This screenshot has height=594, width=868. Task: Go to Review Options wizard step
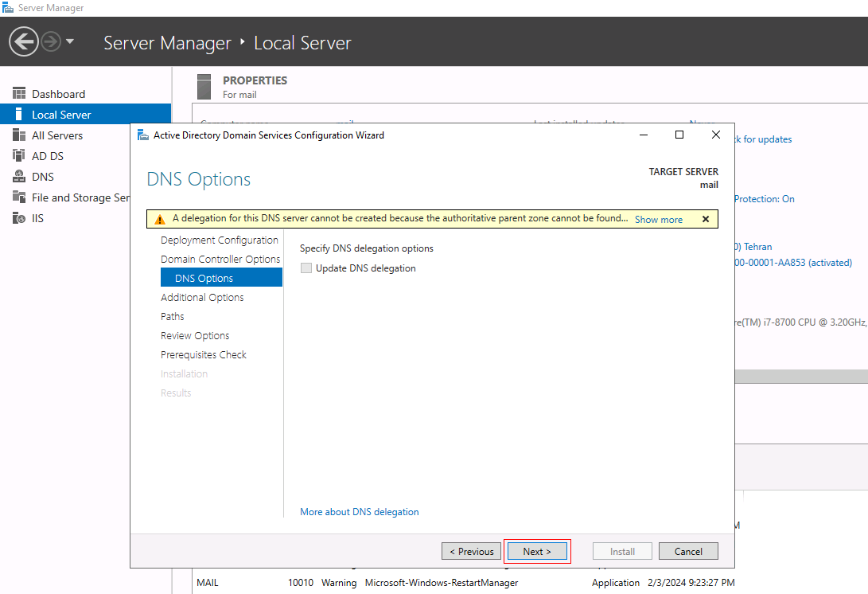click(x=195, y=335)
